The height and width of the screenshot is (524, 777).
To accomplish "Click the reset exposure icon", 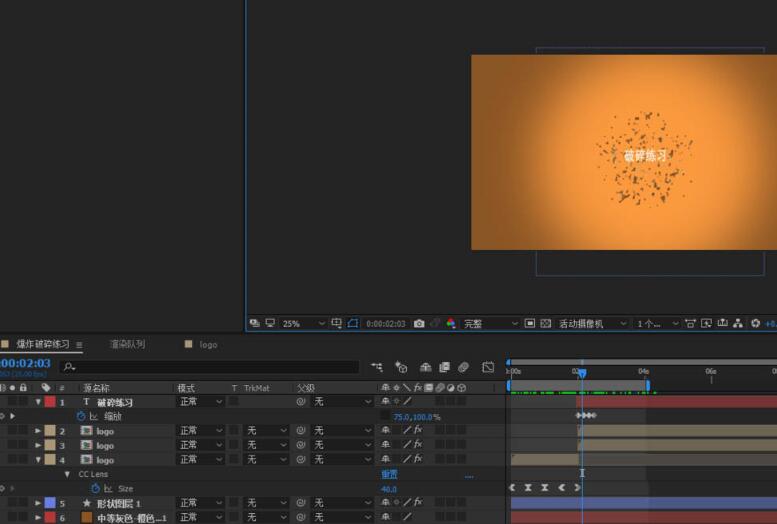I will 755,324.
